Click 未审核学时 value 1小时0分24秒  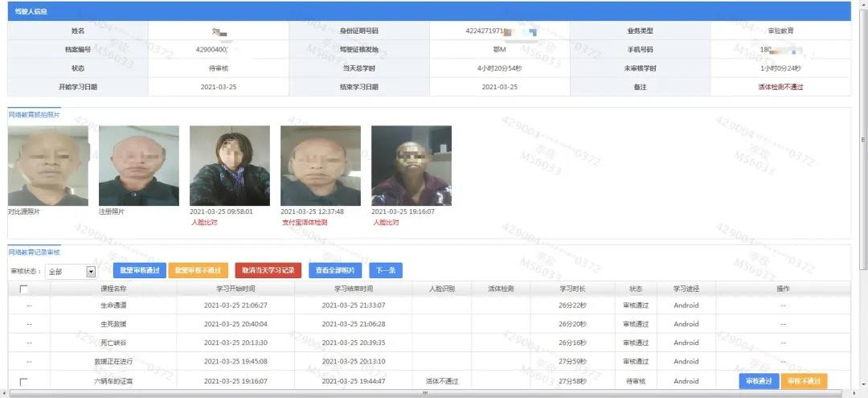[780, 68]
